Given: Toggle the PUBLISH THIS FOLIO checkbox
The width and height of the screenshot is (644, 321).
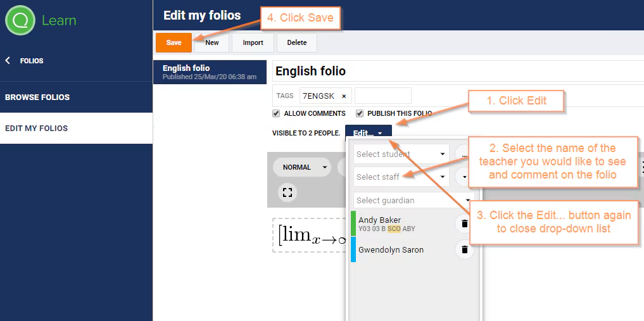Looking at the screenshot, I should (360, 113).
